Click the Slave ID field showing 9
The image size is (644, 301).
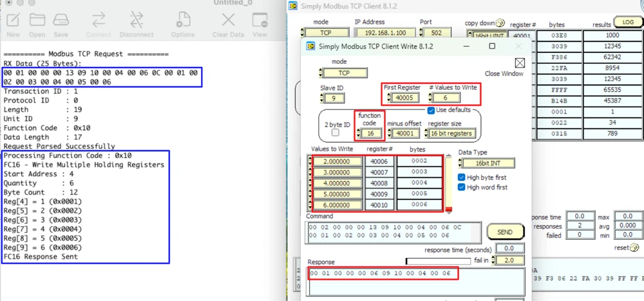coord(335,98)
